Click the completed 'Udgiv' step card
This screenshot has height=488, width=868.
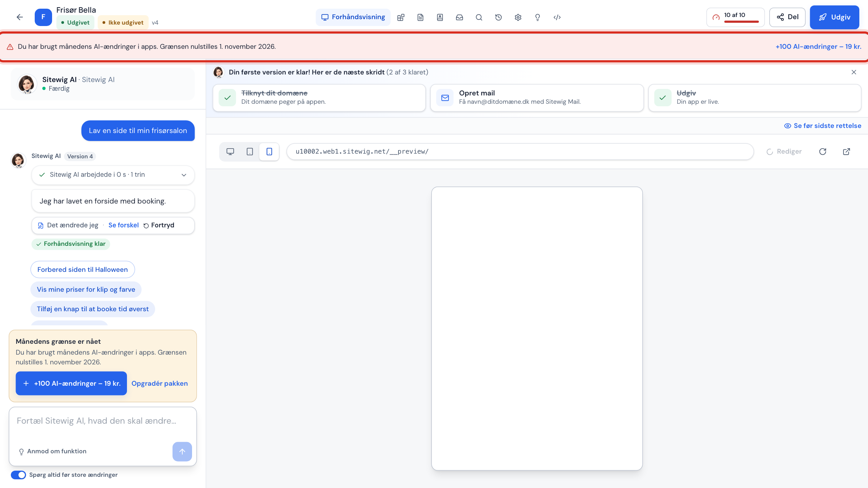click(x=754, y=98)
